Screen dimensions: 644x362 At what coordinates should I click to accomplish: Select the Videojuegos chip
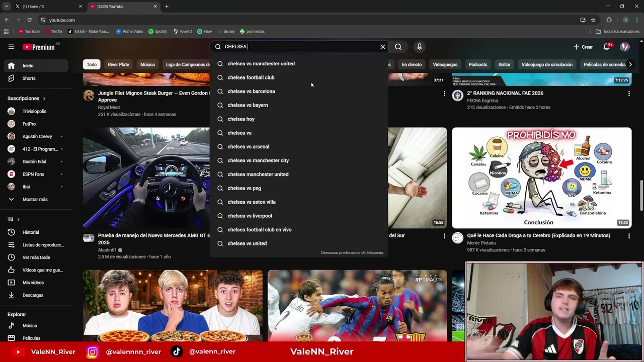445,64
